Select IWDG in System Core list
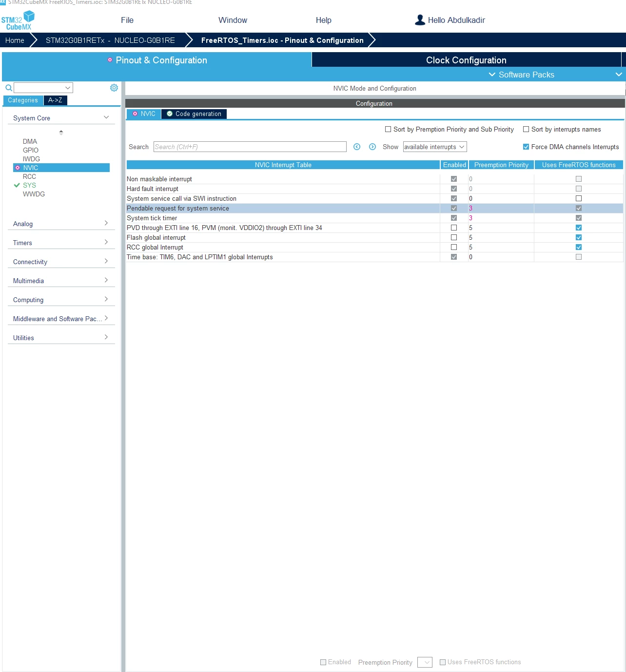The image size is (626, 672). click(31, 159)
